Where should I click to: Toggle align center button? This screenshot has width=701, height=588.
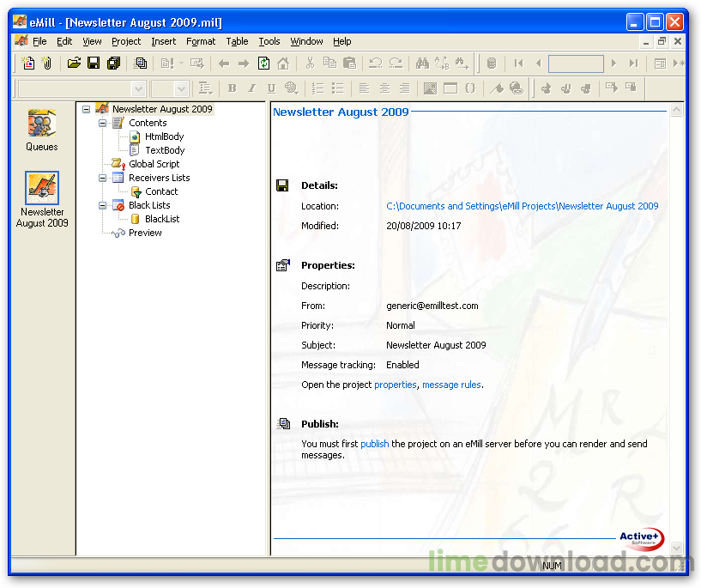point(384,88)
